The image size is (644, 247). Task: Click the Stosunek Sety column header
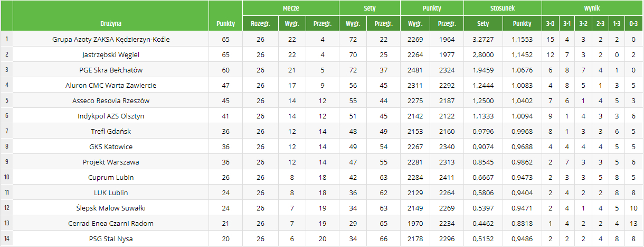point(483,24)
